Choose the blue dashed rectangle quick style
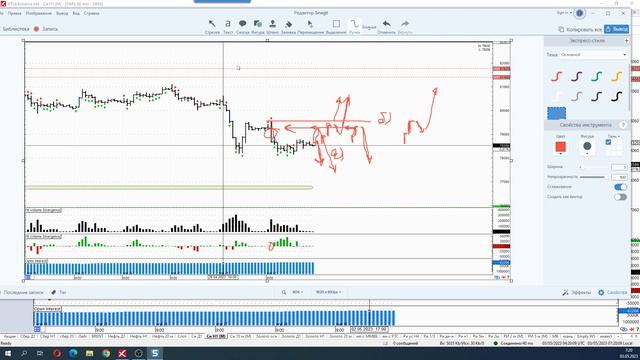This screenshot has height=360, width=640. [x=556, y=113]
